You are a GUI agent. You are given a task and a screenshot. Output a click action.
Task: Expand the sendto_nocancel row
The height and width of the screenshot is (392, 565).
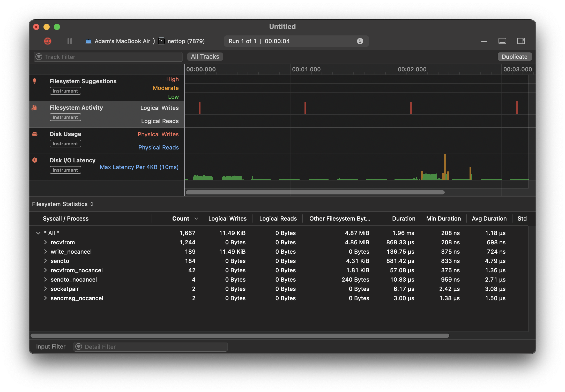[x=46, y=280]
